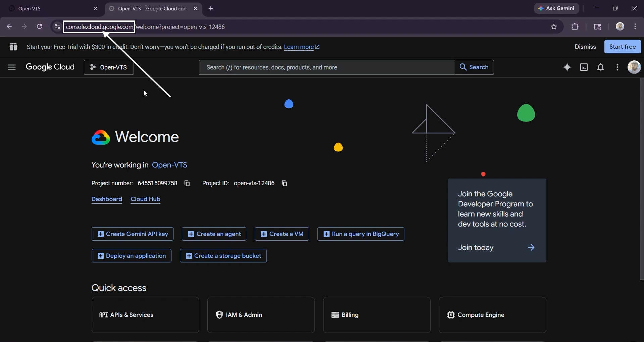Open the browser Extensions menu
644x342 pixels.
point(575,27)
